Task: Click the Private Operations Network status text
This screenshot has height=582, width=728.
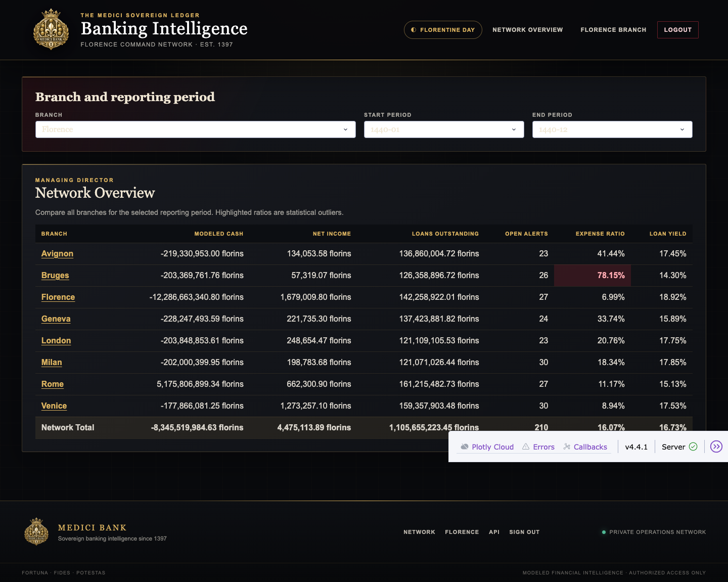Action: pos(657,532)
